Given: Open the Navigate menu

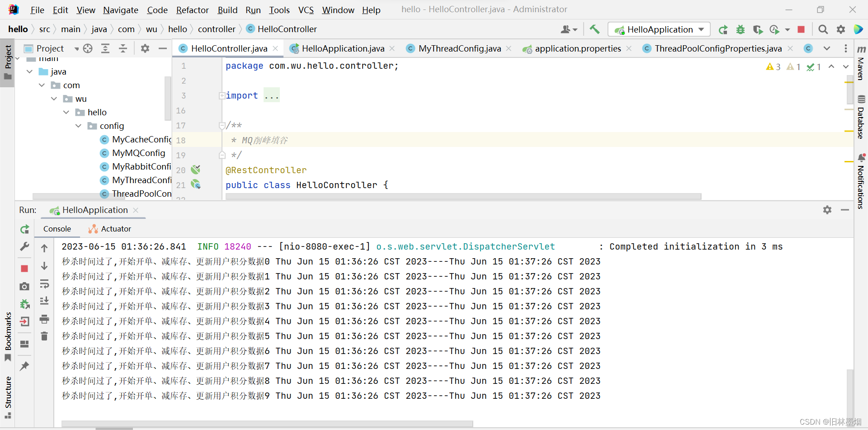Looking at the screenshot, I should (x=121, y=10).
